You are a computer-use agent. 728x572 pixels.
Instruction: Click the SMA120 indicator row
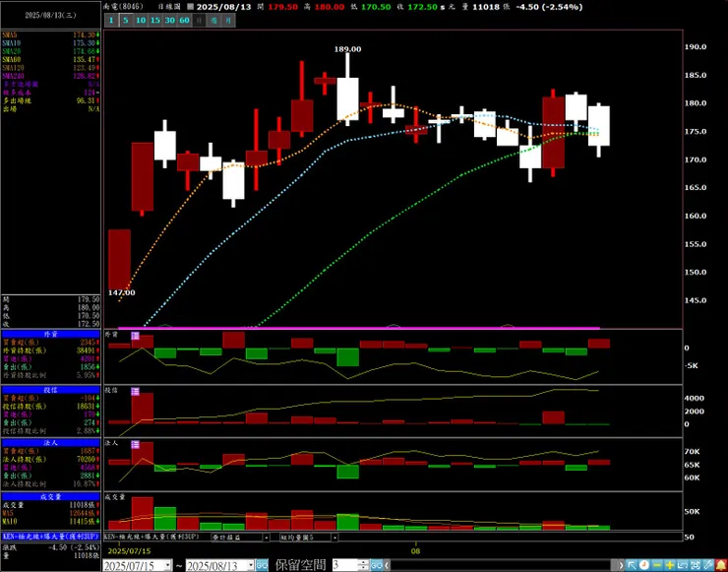[50, 68]
